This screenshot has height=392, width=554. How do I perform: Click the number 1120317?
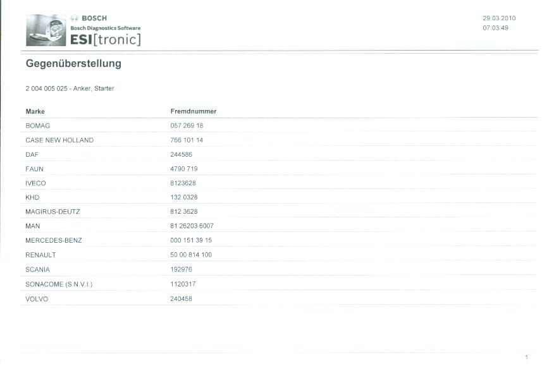click(183, 284)
